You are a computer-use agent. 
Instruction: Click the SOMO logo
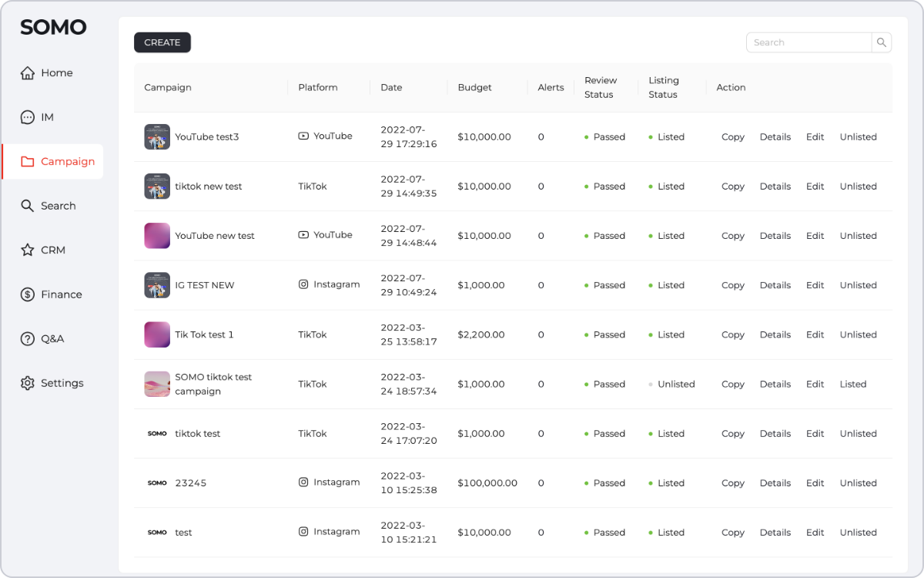point(53,28)
